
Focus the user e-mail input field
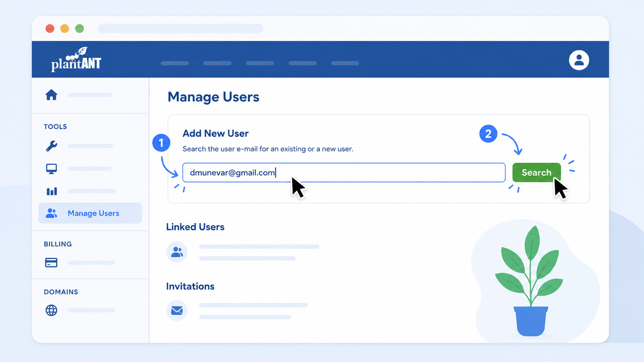(x=344, y=172)
